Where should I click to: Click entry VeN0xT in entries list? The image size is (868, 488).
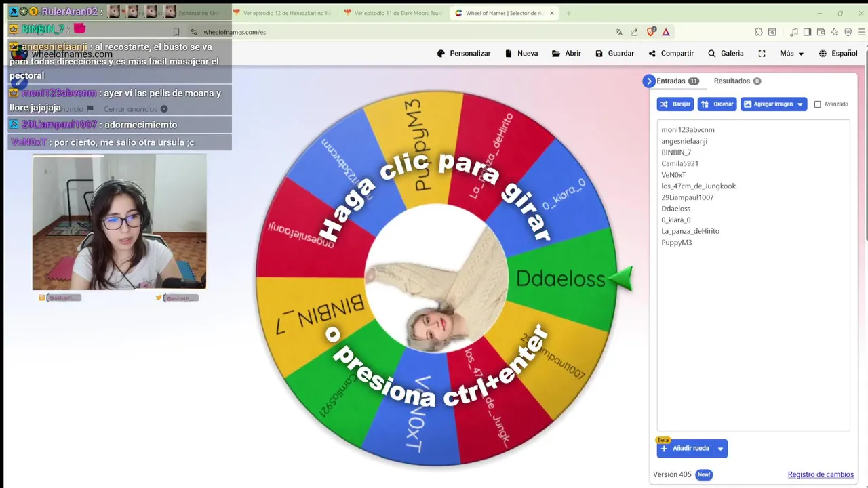(673, 175)
